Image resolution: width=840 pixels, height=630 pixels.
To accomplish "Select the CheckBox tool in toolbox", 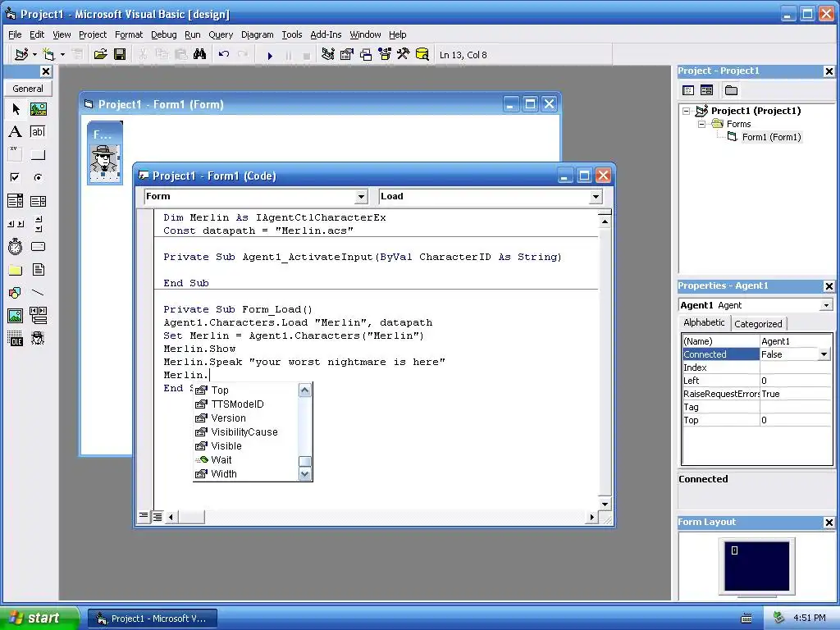I will (16, 177).
